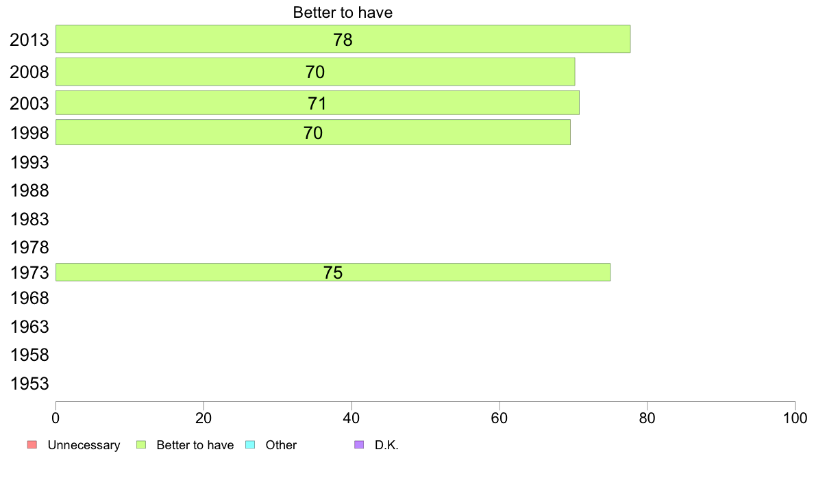
Task: Click the Better to have chart title
Action: click(343, 12)
